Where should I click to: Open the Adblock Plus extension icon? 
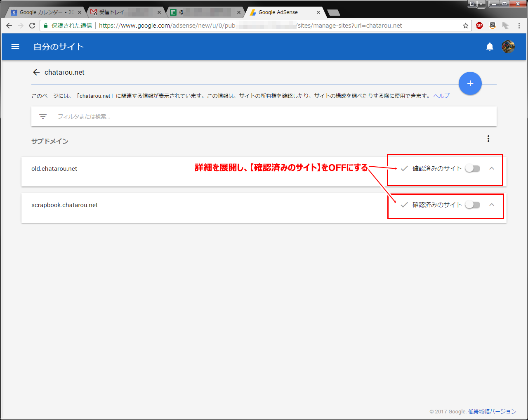(479, 26)
